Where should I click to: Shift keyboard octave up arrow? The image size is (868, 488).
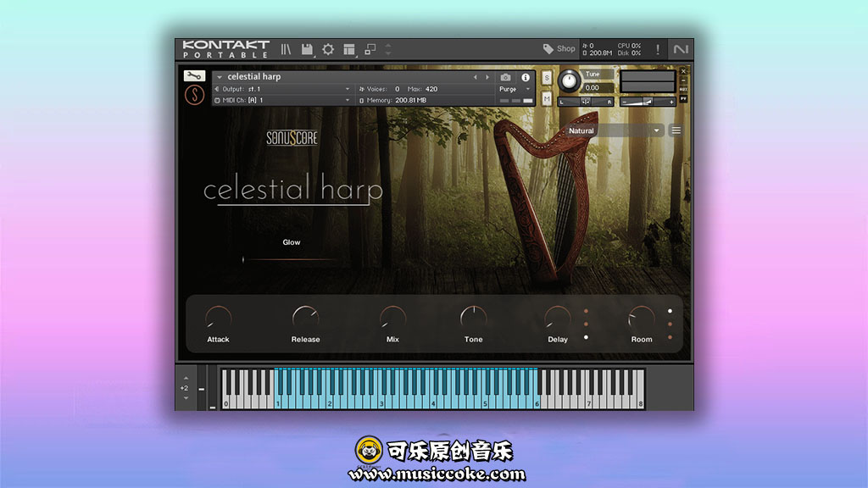186,379
